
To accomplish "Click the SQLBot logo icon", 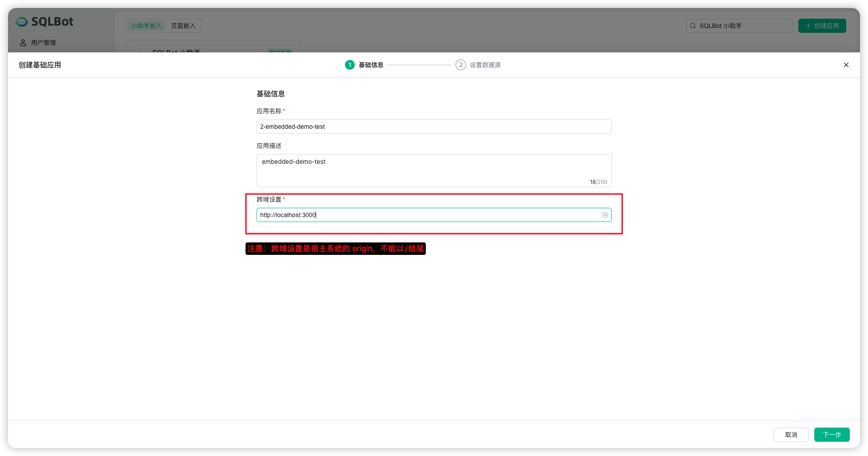I will [x=22, y=22].
